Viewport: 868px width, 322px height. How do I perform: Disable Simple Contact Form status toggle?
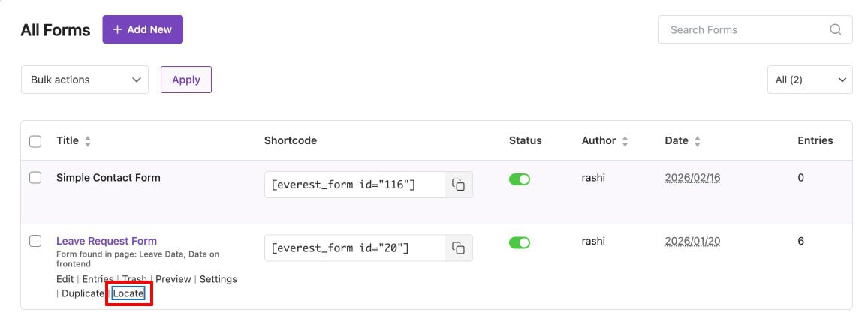520,179
